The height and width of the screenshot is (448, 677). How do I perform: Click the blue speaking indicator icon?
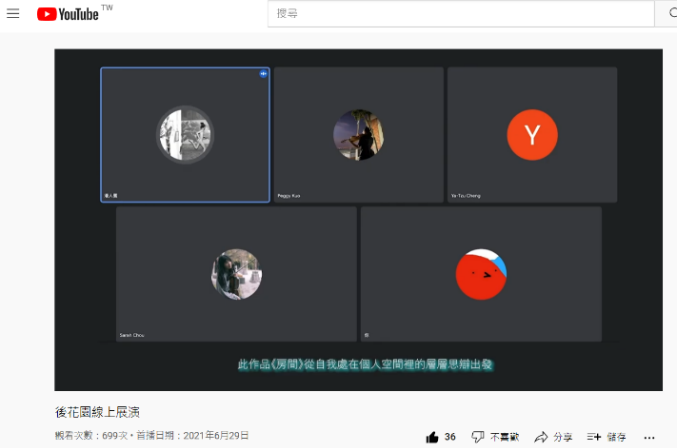tap(263, 74)
